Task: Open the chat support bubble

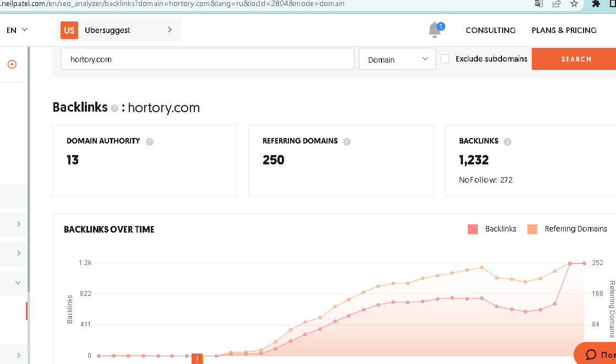Action: [x=595, y=354]
